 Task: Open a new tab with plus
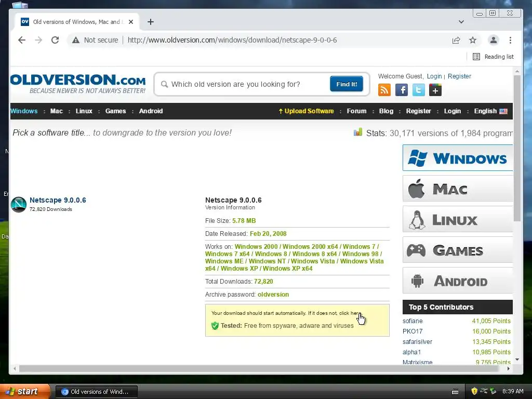tap(151, 22)
